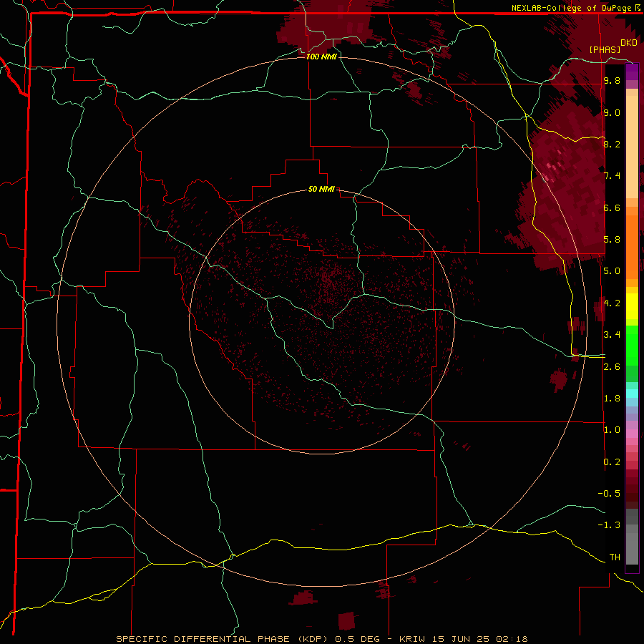Click the -0.5 value on color scale
This screenshot has height=644, width=644.
609,494
